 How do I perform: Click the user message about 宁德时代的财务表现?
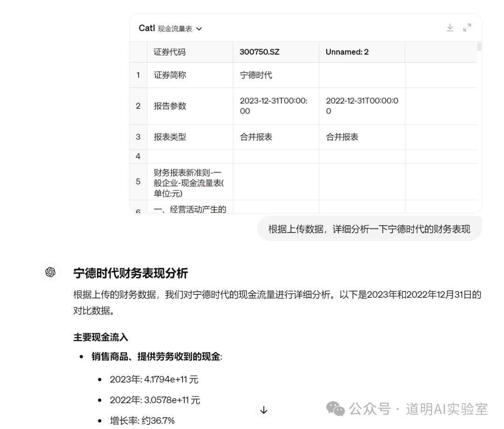point(369,229)
